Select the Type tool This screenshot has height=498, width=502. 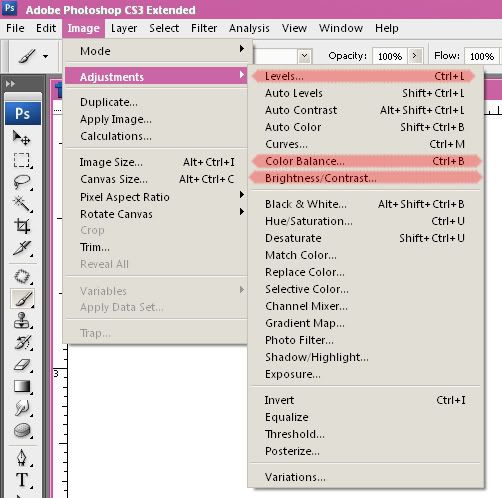pos(22,480)
